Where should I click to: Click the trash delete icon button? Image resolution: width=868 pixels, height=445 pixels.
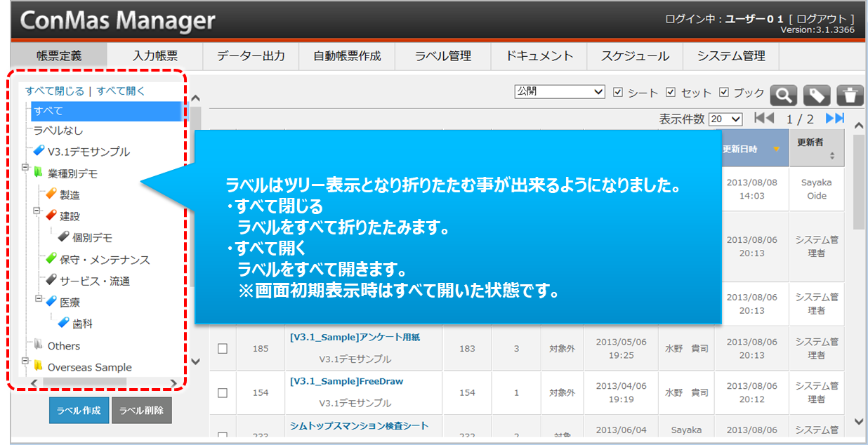pos(850,95)
